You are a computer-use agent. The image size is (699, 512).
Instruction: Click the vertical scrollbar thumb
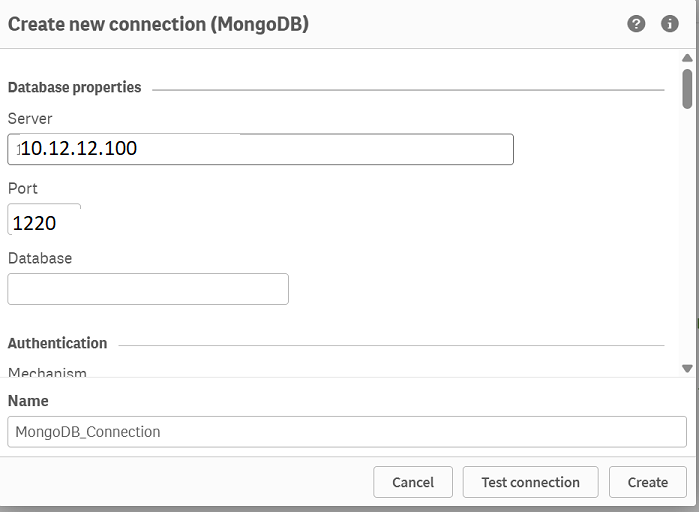coord(687,89)
